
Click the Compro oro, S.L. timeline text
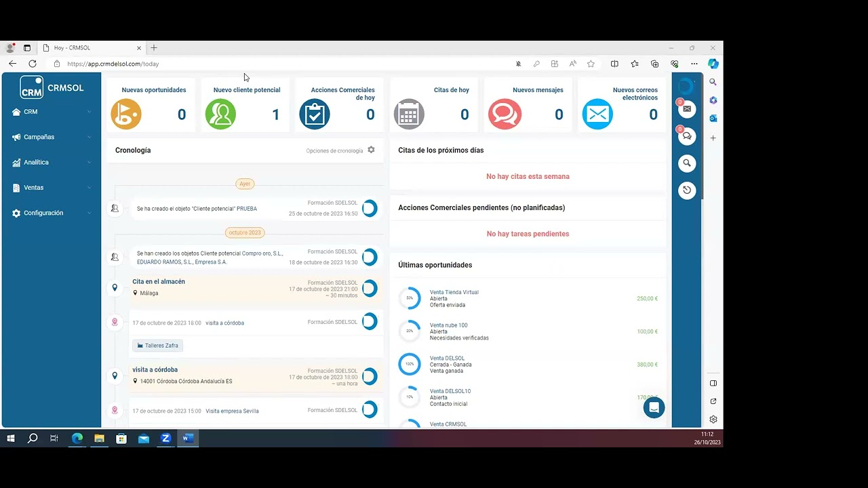coord(262,253)
